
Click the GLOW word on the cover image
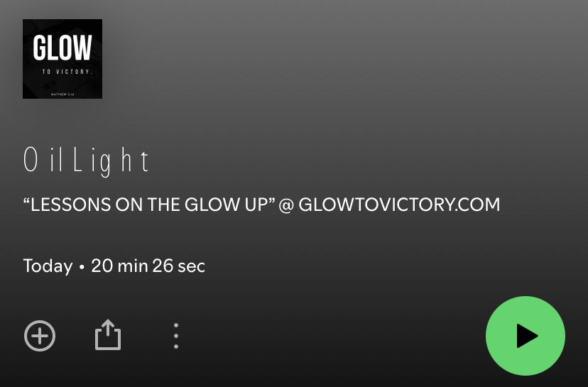click(62, 48)
